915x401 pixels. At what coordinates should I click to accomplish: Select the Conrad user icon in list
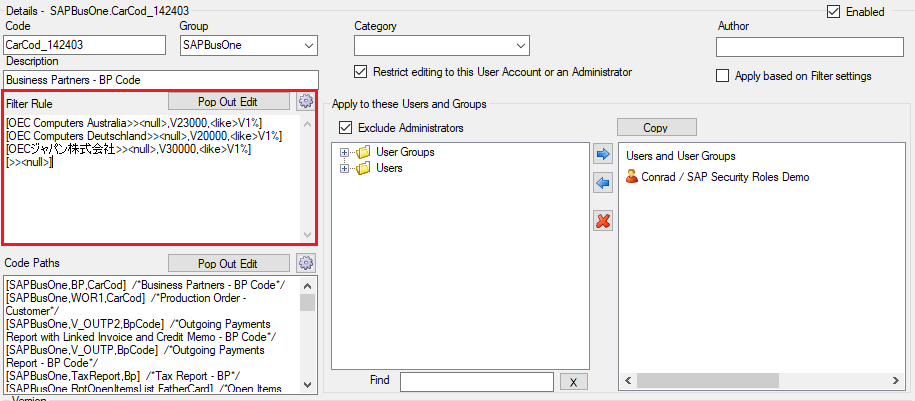click(x=631, y=176)
